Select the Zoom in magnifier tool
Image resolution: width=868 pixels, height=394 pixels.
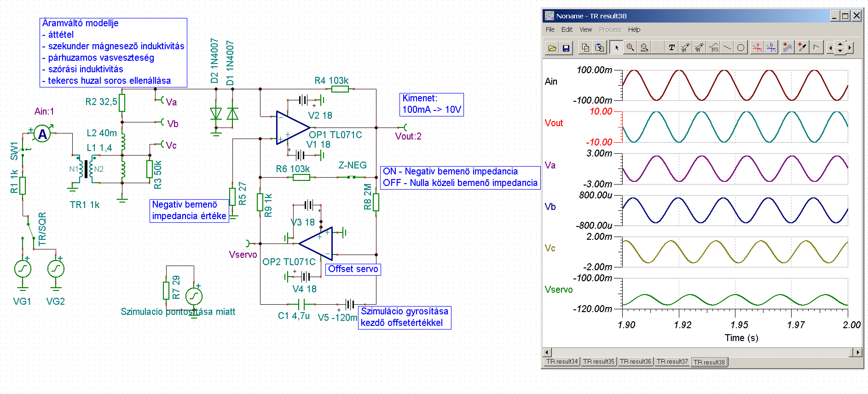tap(630, 47)
